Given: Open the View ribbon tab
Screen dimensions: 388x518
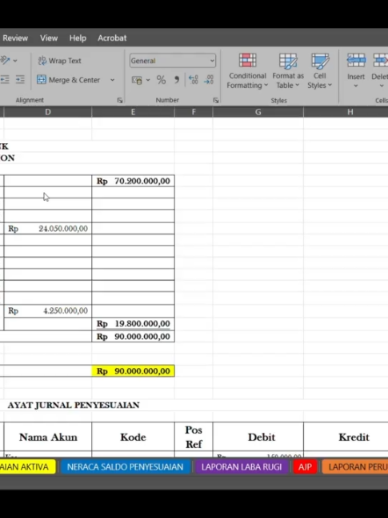Looking at the screenshot, I should pos(49,38).
